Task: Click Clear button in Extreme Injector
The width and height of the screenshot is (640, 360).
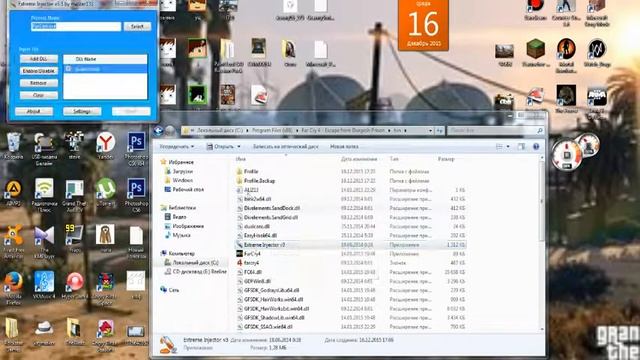Action: 39,95
